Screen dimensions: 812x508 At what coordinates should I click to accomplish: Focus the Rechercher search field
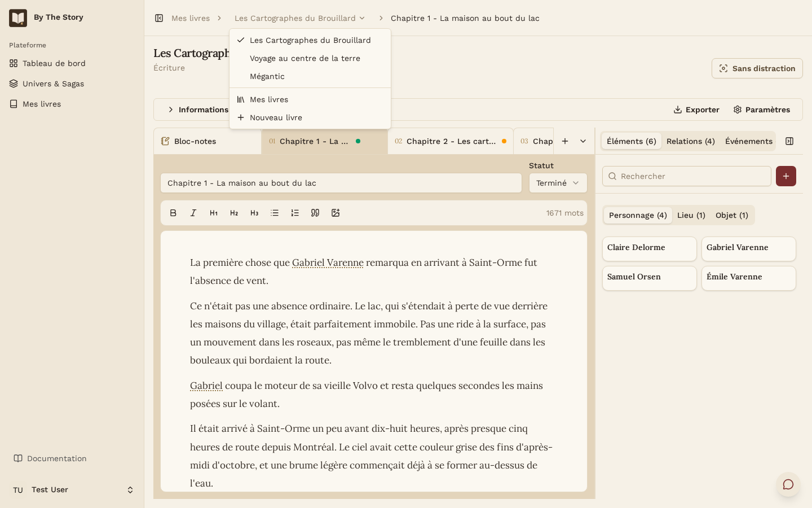(687, 176)
